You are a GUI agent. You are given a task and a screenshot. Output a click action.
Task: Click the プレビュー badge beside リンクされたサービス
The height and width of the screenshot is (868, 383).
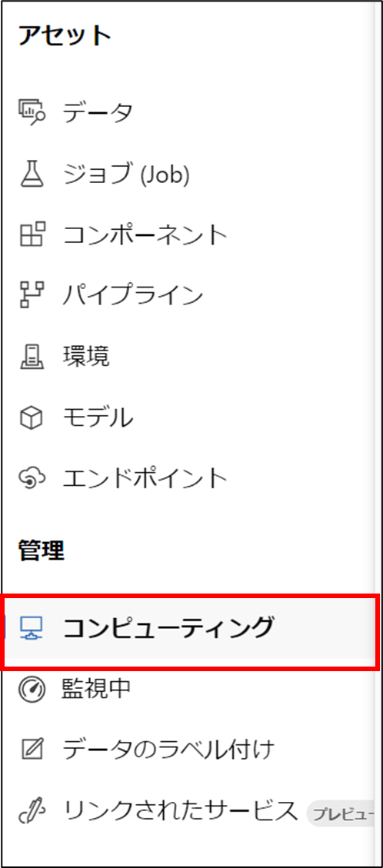tap(341, 814)
